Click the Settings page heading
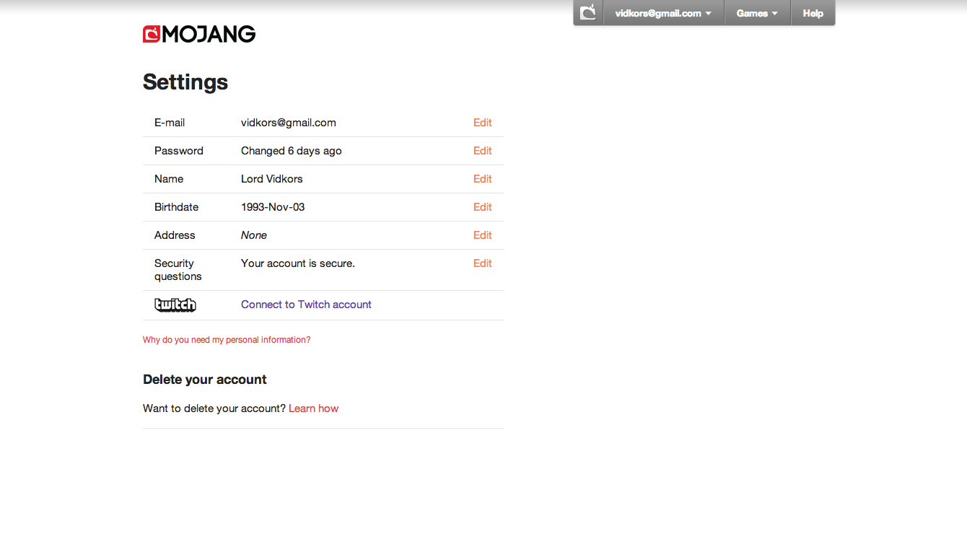The height and width of the screenshot is (560, 967). tap(185, 82)
